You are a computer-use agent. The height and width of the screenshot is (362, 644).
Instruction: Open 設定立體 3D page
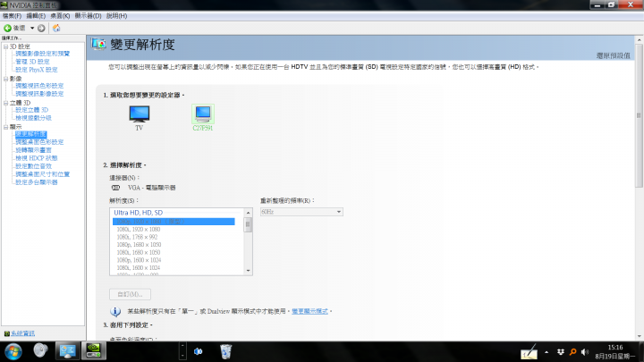coord(31,110)
